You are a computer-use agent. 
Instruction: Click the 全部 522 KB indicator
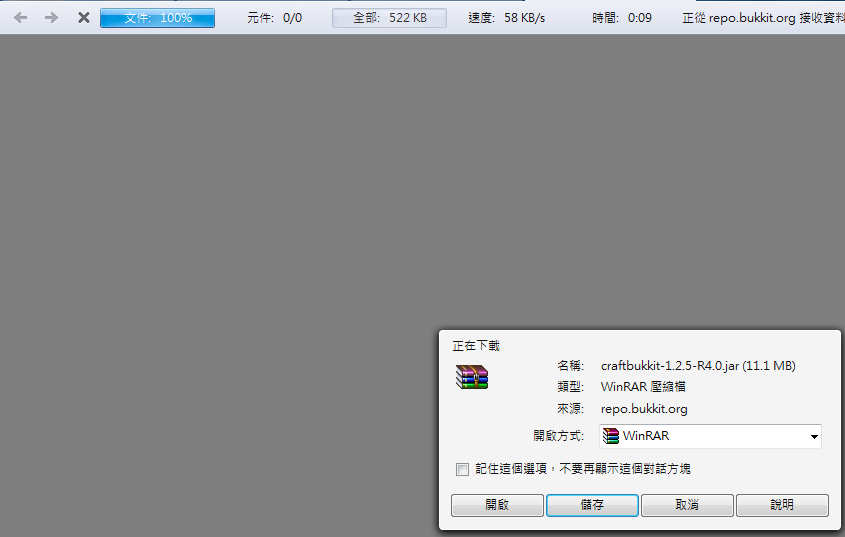tap(389, 18)
